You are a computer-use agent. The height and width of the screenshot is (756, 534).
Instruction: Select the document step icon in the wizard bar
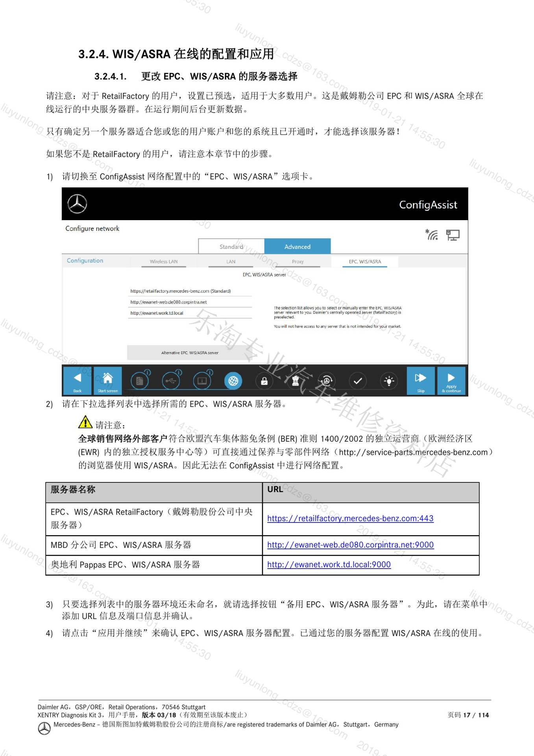pos(140,381)
